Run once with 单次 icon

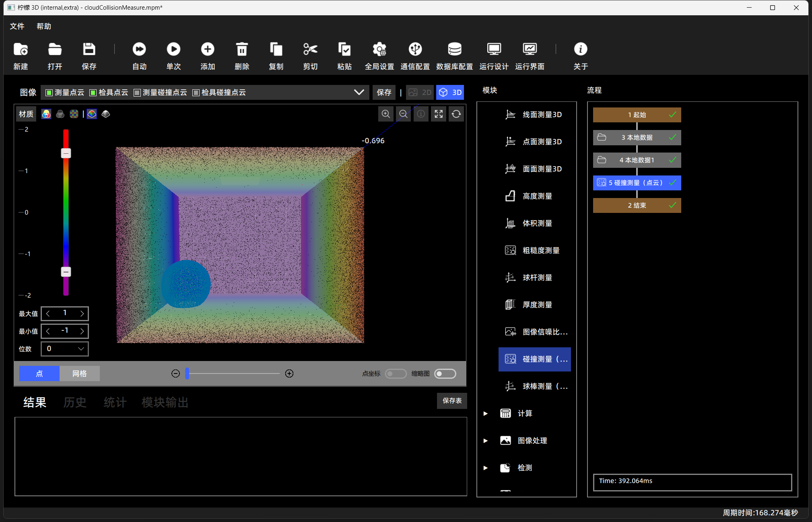point(173,49)
